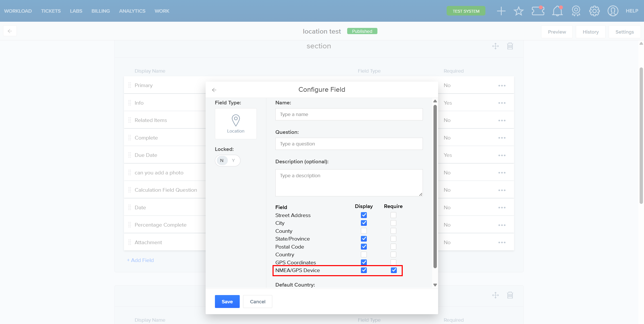Open the settings gear icon
This screenshot has width=644, height=324.
[x=594, y=11]
